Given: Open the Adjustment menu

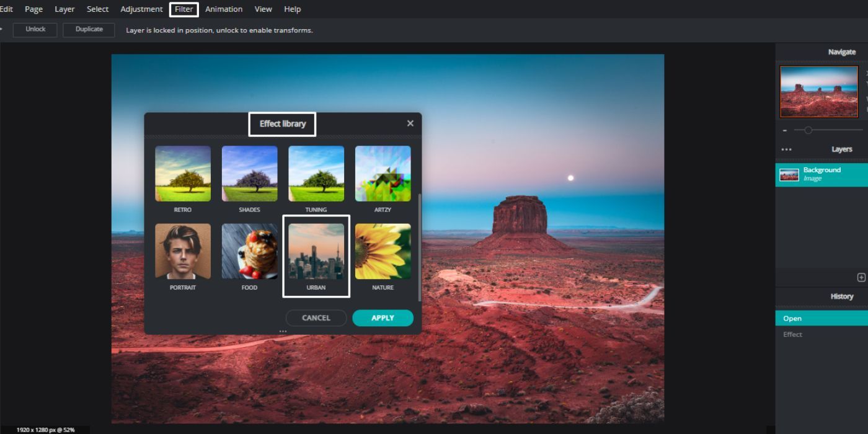Looking at the screenshot, I should (x=141, y=9).
